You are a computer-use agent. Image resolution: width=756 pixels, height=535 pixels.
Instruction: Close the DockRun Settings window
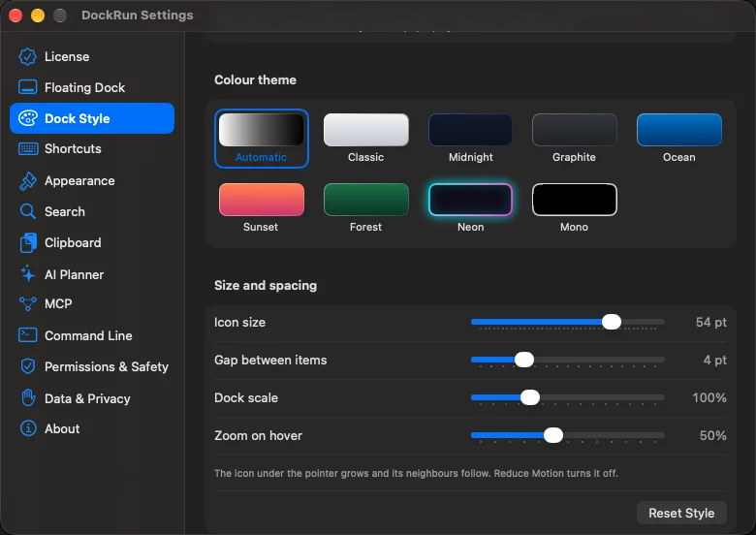[x=16, y=16]
